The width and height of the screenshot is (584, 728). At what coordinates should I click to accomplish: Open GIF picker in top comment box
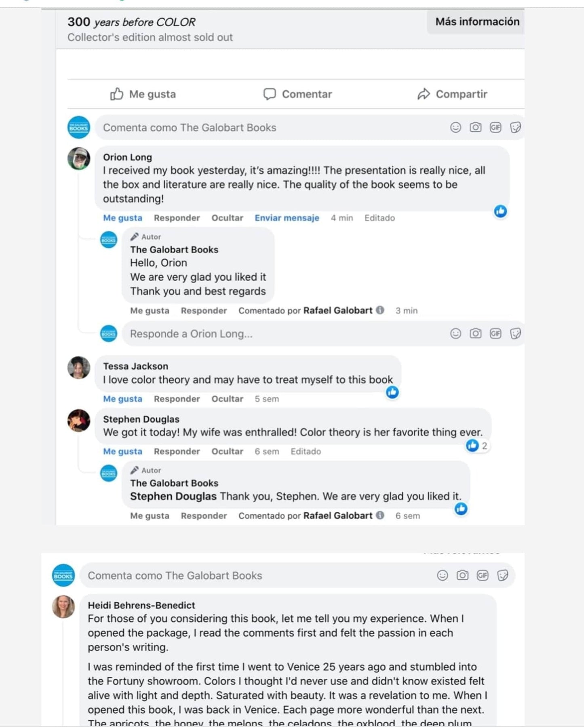(x=495, y=128)
